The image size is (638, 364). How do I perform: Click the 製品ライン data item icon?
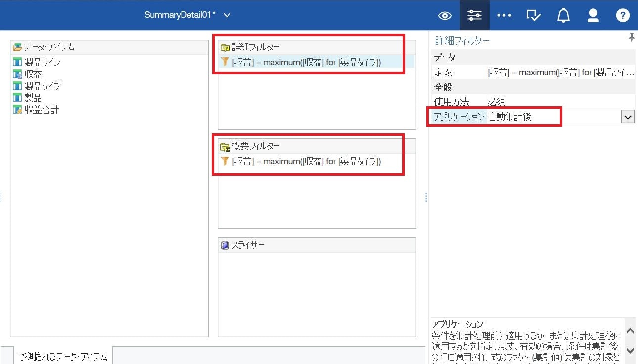coord(17,62)
